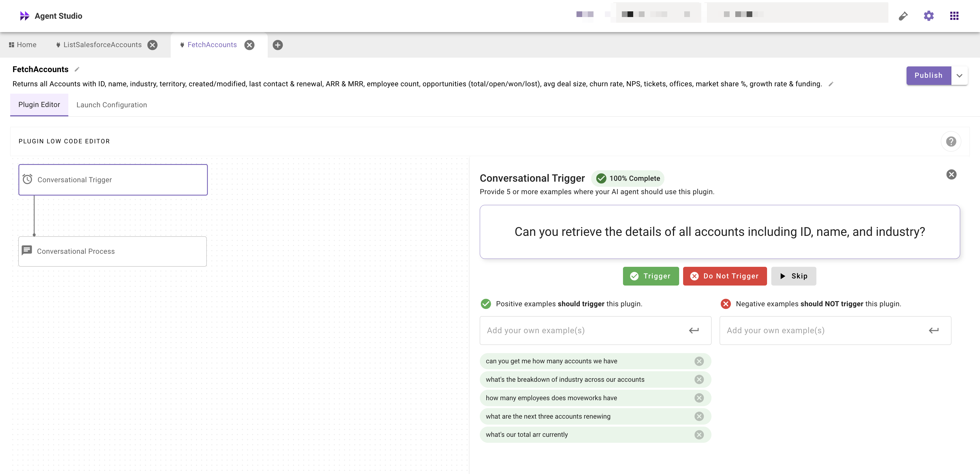Delete 'can you get me how many accounts' example
This screenshot has width=980, height=474.
699,361
